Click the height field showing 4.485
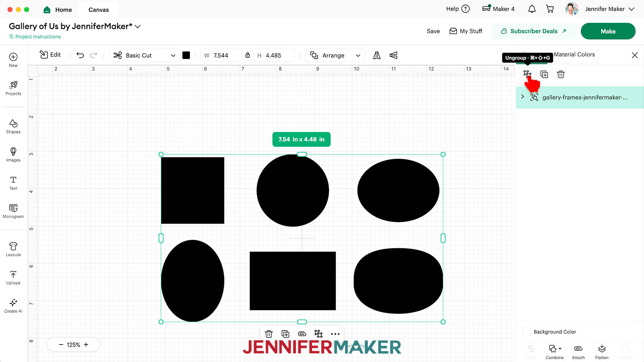Image resolution: width=644 pixels, height=362 pixels. pyautogui.click(x=274, y=55)
